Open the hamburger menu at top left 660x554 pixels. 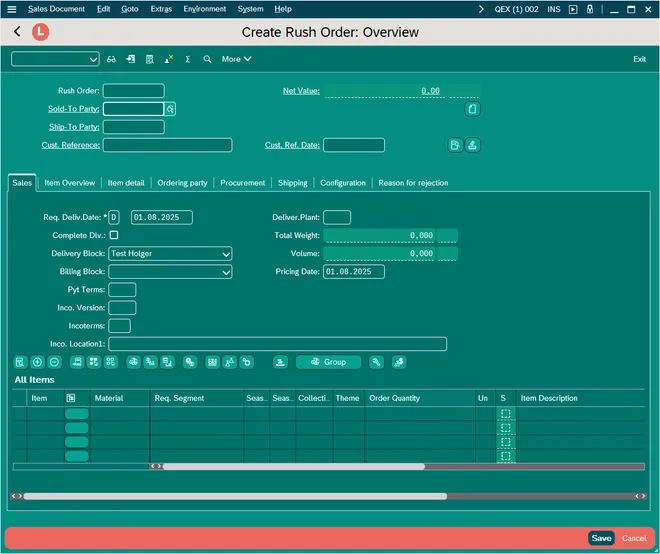[12, 9]
